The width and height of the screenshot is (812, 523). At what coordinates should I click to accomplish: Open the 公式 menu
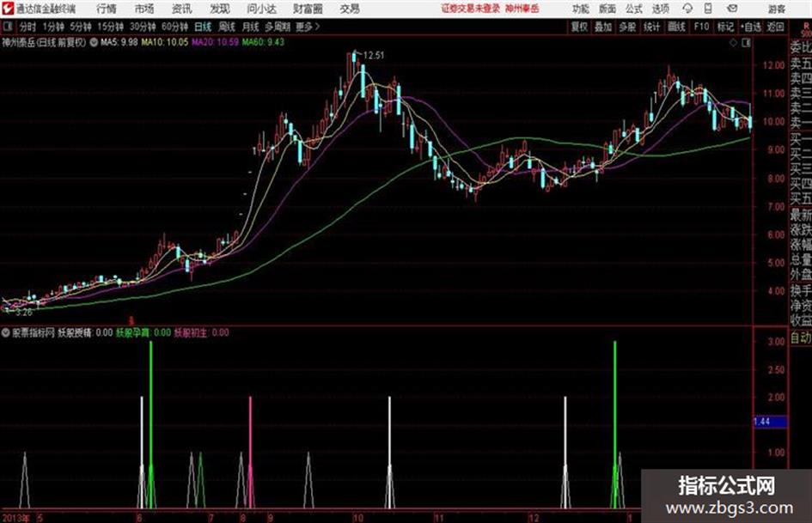(634, 9)
